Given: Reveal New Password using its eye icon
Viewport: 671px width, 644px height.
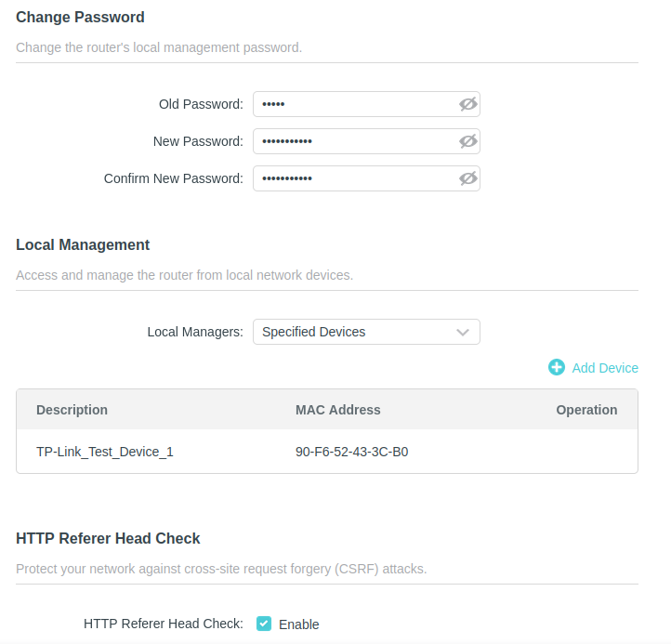Looking at the screenshot, I should 467,141.
